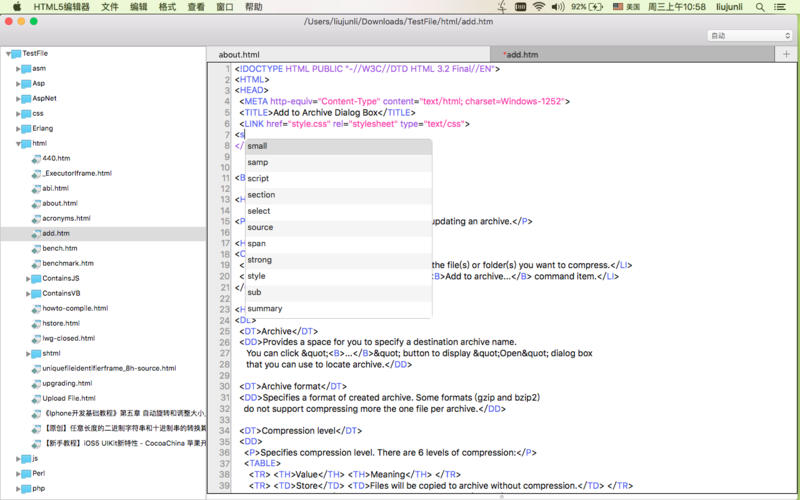Select upgrading.html in the sidebar
The width and height of the screenshot is (800, 500).
click(x=68, y=383)
